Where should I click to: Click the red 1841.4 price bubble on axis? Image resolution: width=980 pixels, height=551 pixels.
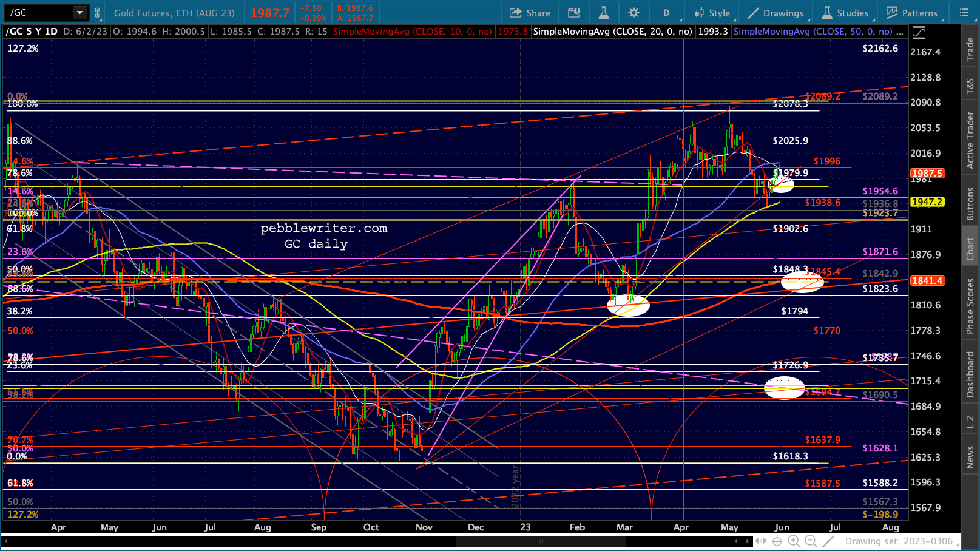tap(927, 281)
